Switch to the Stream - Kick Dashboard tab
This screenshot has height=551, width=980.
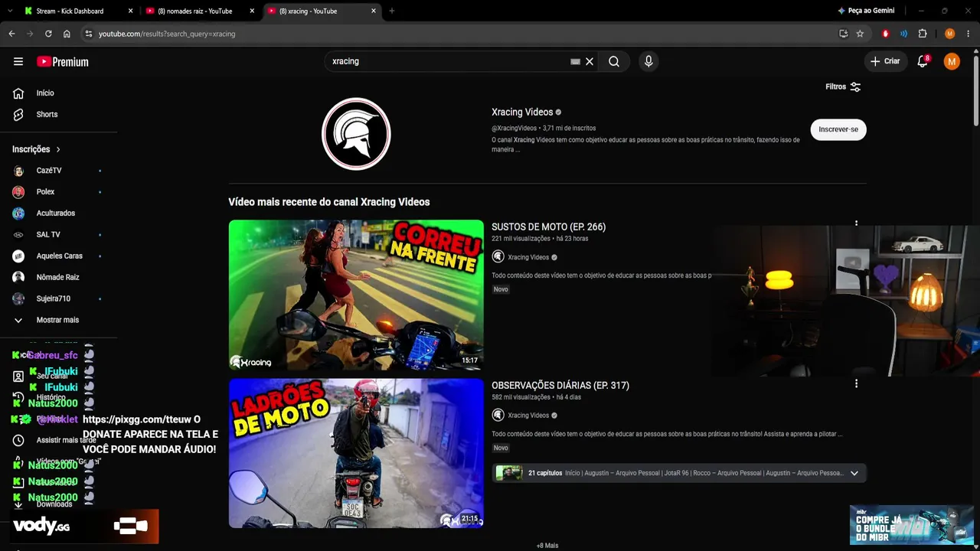pyautogui.click(x=77, y=11)
